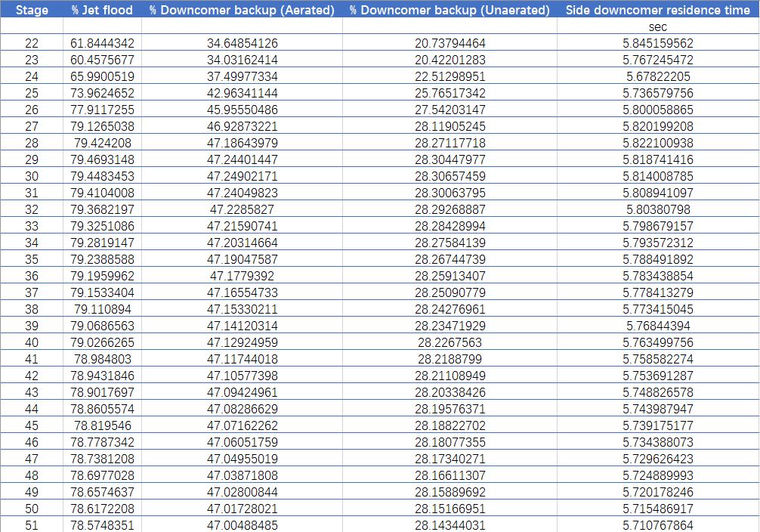Click stage number 25 cell
The width and height of the screenshot is (760, 532).
[32, 93]
